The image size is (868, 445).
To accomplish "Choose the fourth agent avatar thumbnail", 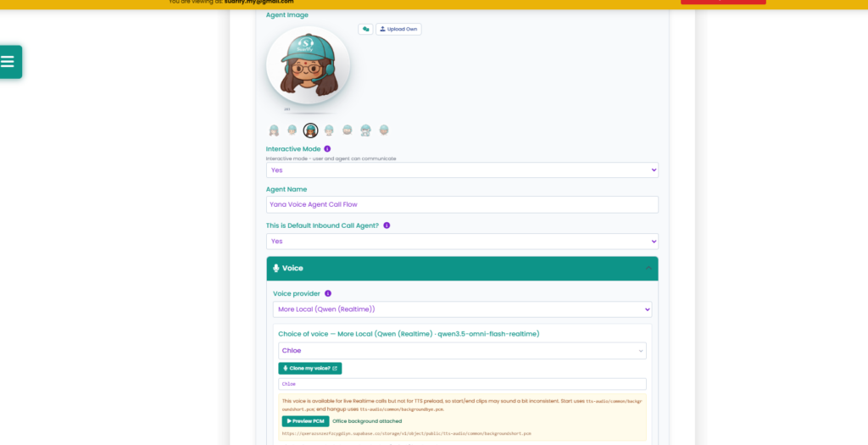I will click(x=329, y=131).
